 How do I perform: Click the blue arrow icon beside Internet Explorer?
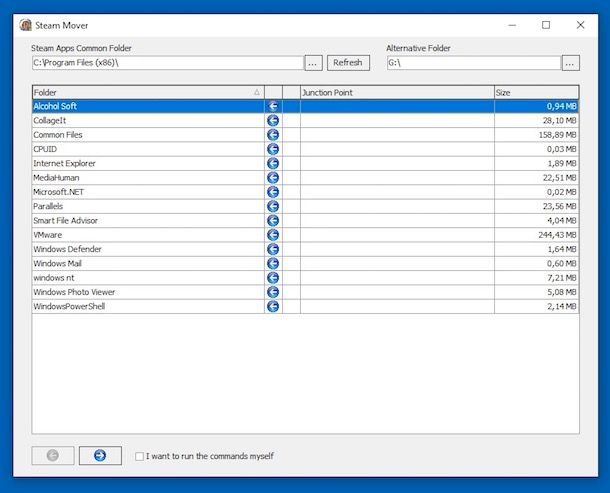click(273, 163)
